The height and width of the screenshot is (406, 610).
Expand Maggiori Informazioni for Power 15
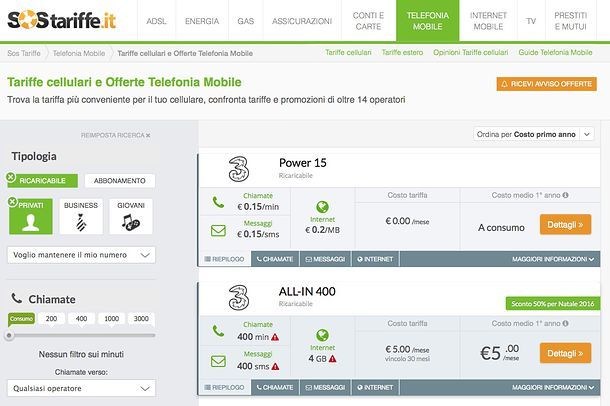(553, 259)
